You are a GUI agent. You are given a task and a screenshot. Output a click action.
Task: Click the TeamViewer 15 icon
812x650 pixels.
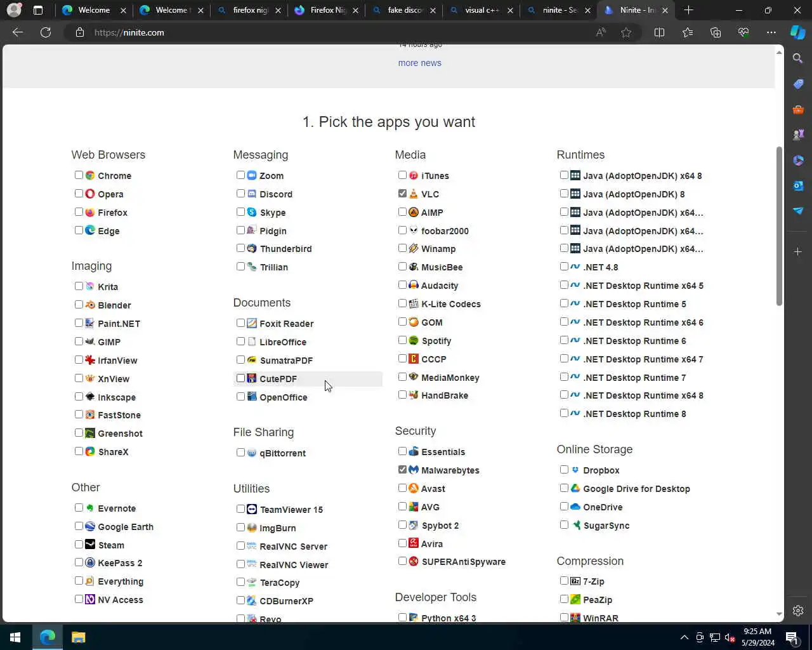click(x=252, y=509)
